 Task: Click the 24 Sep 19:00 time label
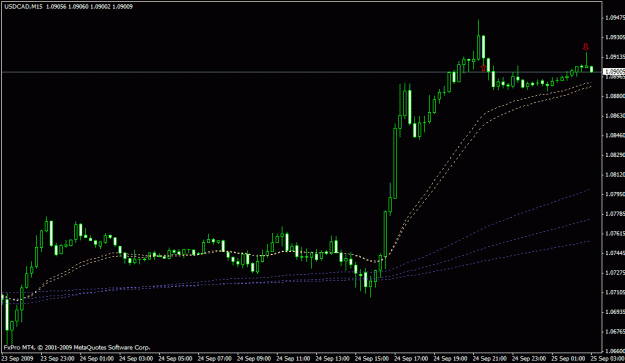[450, 359]
